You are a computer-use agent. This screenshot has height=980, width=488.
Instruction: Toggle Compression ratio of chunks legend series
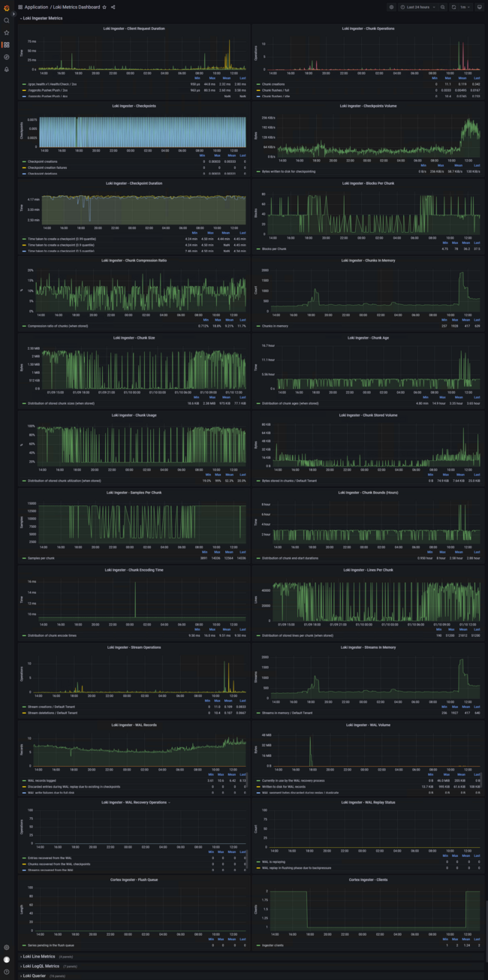coord(57,326)
